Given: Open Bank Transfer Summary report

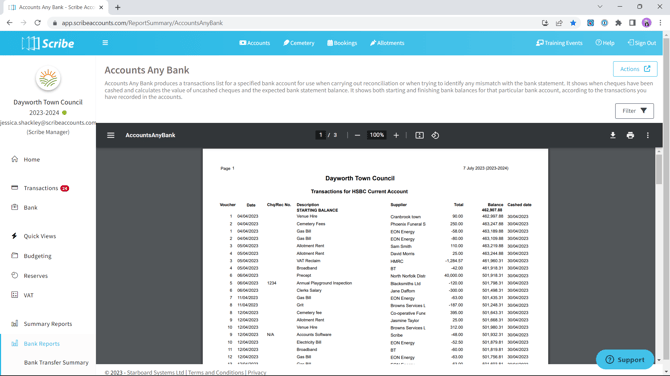Looking at the screenshot, I should [x=56, y=362].
